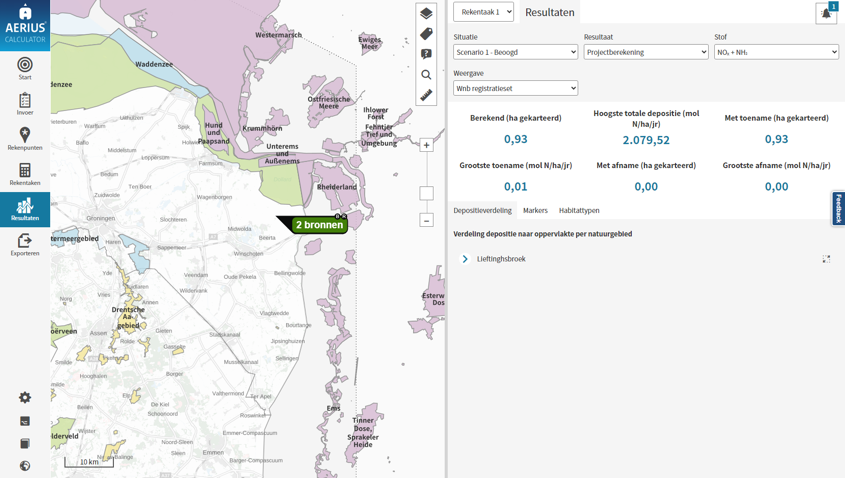845x478 pixels.
Task: Zoom in on the map
Action: point(426,145)
